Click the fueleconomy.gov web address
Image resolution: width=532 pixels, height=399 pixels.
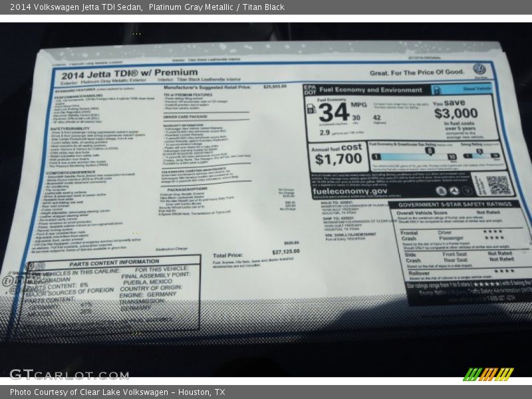[350, 191]
